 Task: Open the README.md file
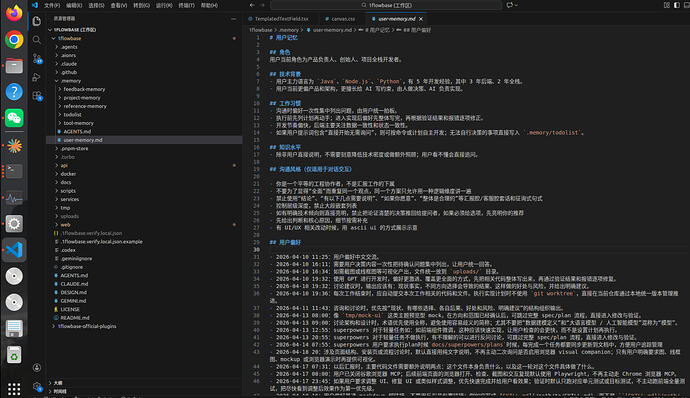[75, 318]
